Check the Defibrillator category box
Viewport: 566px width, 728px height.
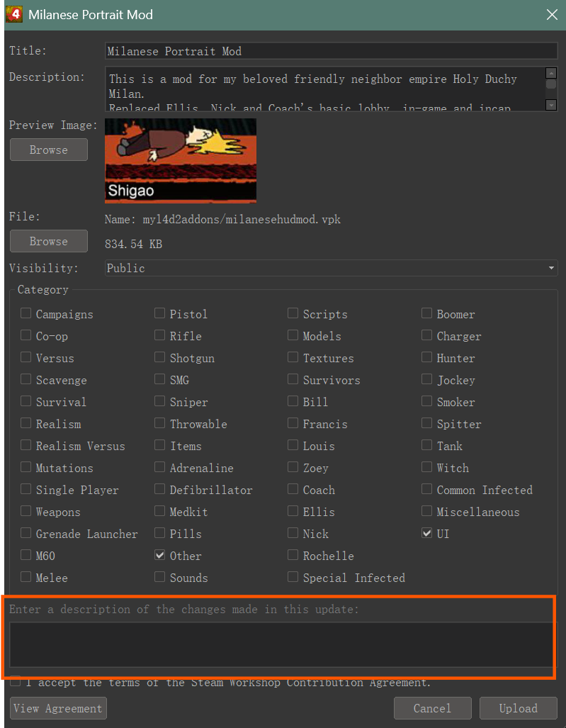159,489
